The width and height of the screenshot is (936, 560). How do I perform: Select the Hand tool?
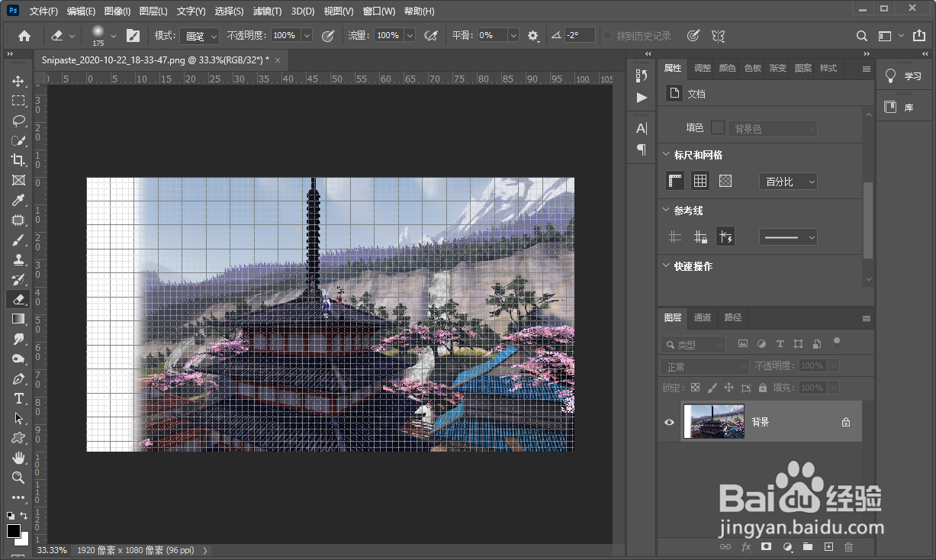point(18,458)
